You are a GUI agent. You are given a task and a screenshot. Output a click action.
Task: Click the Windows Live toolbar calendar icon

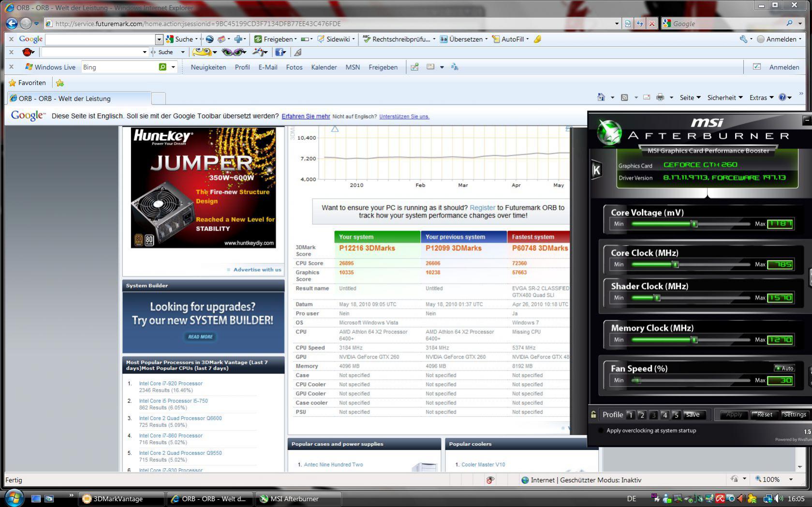tap(430, 67)
